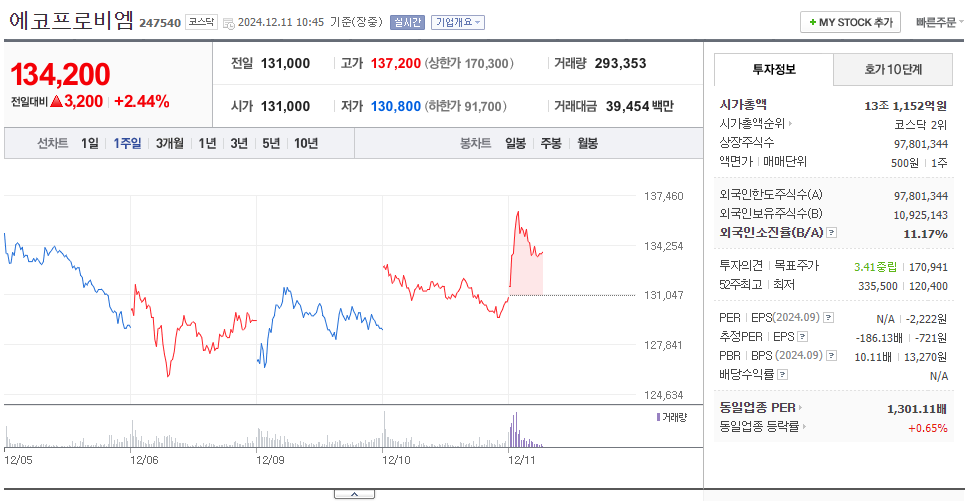Click the 추정PER value -186.13배
Viewport: 969px width, 501px height.
pos(879,338)
